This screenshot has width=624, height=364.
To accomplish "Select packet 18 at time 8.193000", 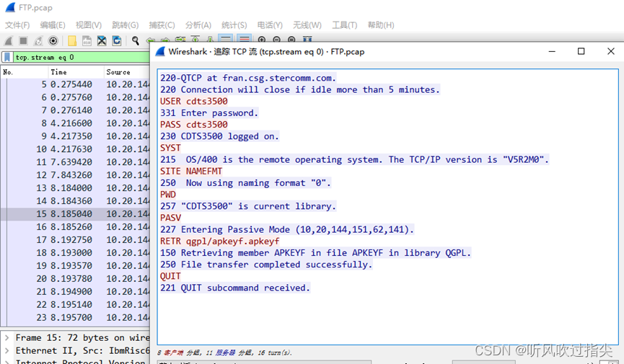I will [75, 253].
